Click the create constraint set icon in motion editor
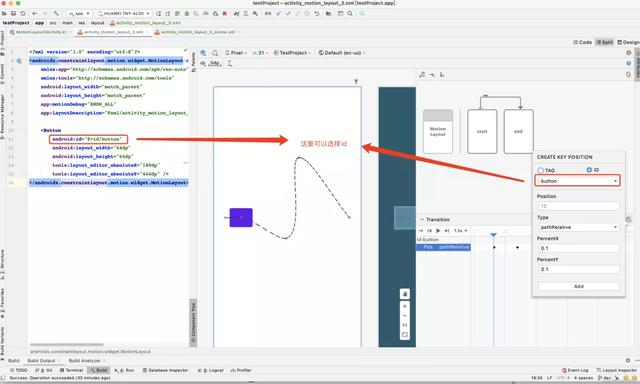This screenshot has height=384, width=640. pyautogui.click(x=422, y=75)
